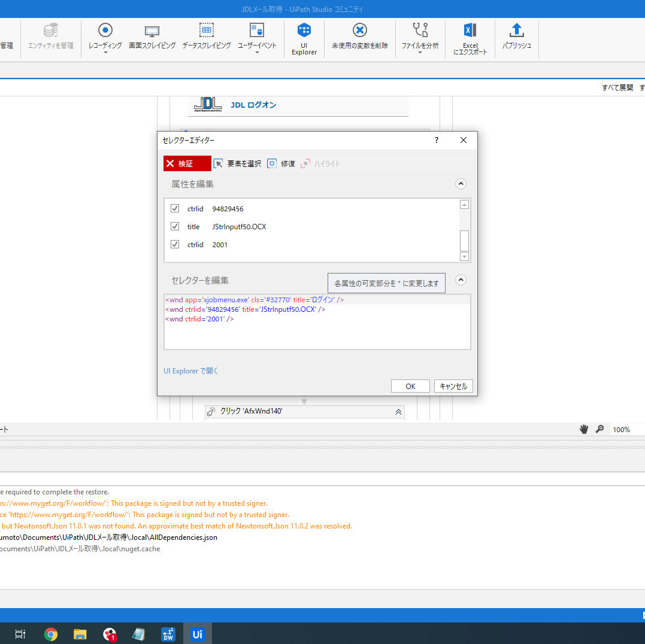Open the 100% zoom dropdown
Viewport: 645px width, 644px height.
click(x=626, y=430)
